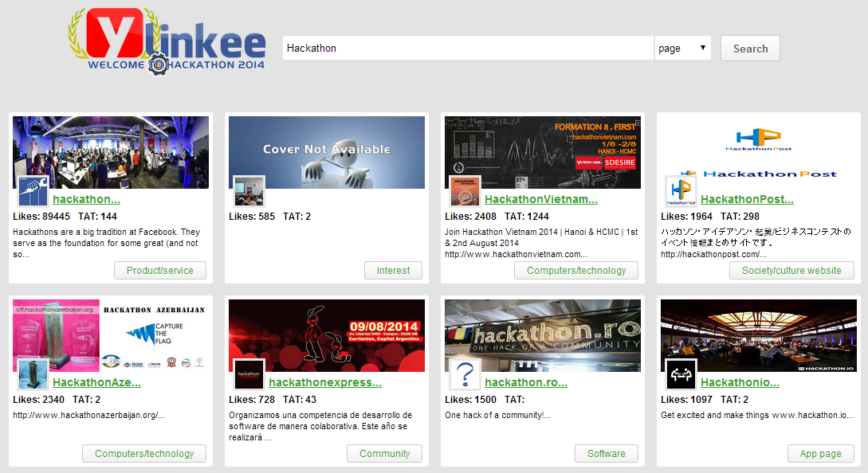Image resolution: width=868 pixels, height=473 pixels.
Task: Click the Society/culture website button
Action: (791, 271)
